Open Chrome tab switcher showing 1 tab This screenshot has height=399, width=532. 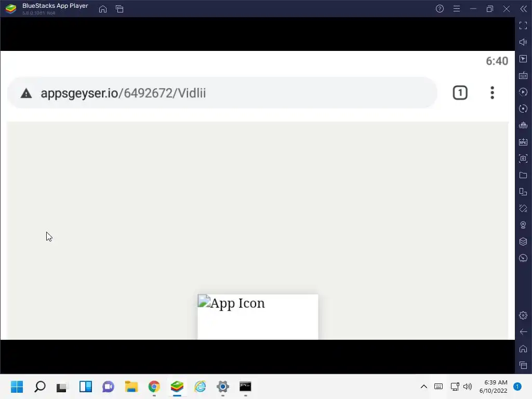point(460,93)
